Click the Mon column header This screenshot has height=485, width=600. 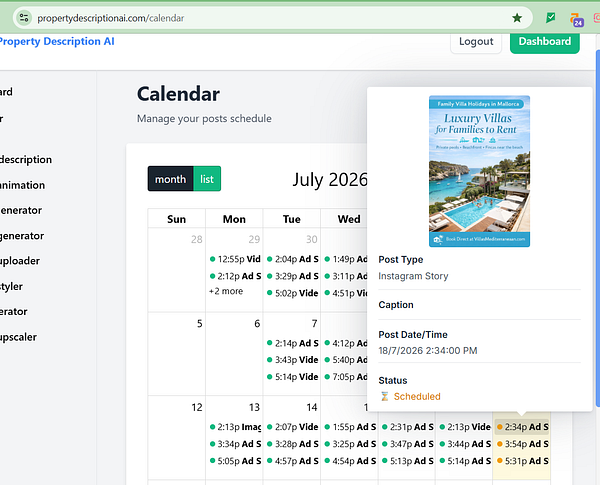(x=234, y=219)
